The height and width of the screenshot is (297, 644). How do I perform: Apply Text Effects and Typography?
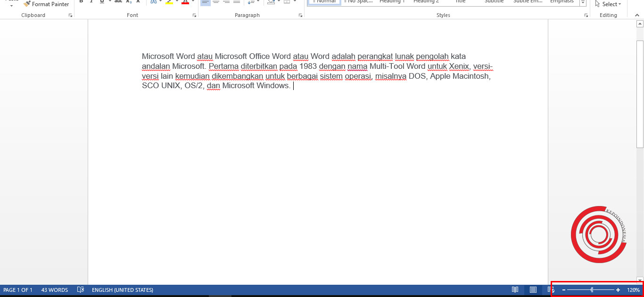click(154, 2)
